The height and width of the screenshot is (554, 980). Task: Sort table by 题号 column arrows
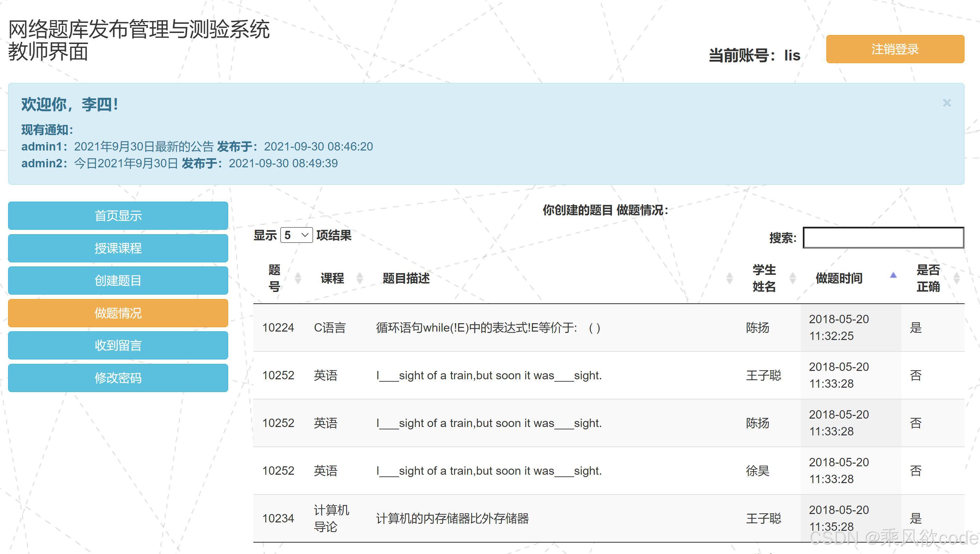(x=298, y=278)
